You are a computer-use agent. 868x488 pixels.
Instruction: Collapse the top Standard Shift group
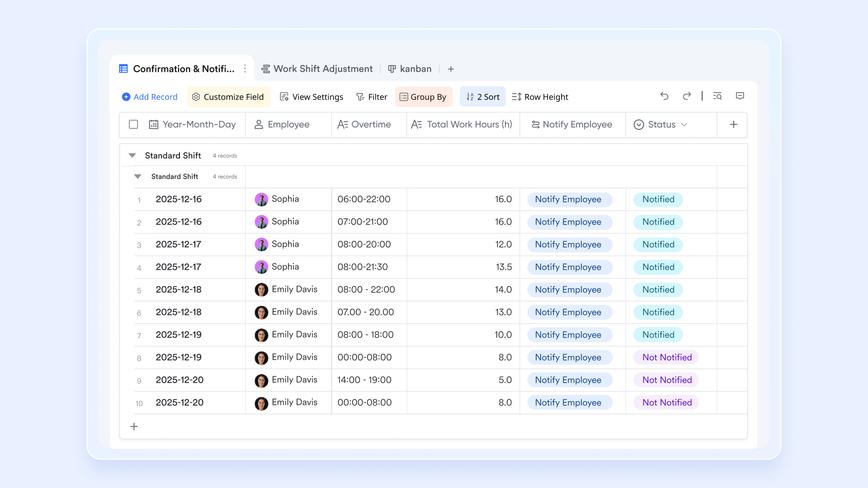click(132, 155)
